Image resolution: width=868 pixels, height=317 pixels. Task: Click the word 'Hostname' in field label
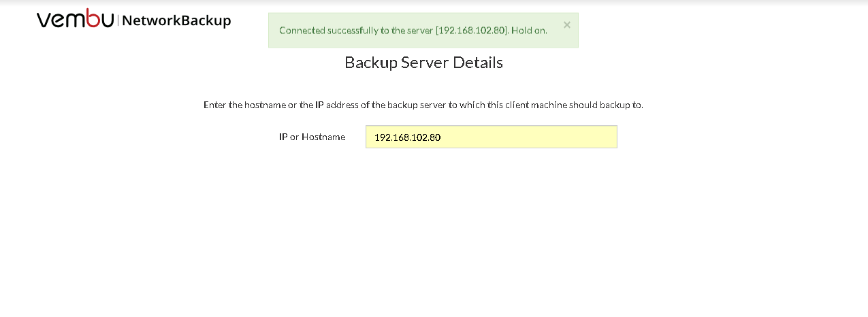click(x=323, y=137)
